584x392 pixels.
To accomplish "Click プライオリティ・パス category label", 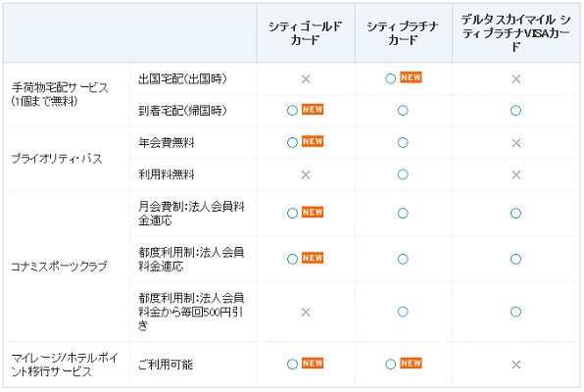I will click(57, 159).
